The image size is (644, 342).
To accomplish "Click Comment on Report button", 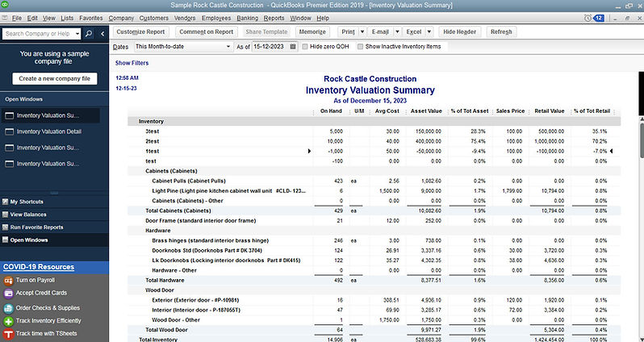I will [206, 32].
